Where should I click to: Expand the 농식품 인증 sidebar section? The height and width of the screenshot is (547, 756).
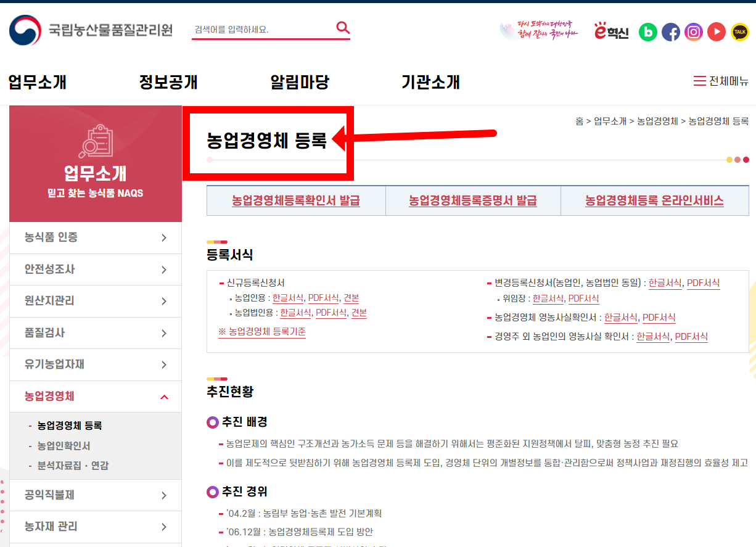point(96,237)
